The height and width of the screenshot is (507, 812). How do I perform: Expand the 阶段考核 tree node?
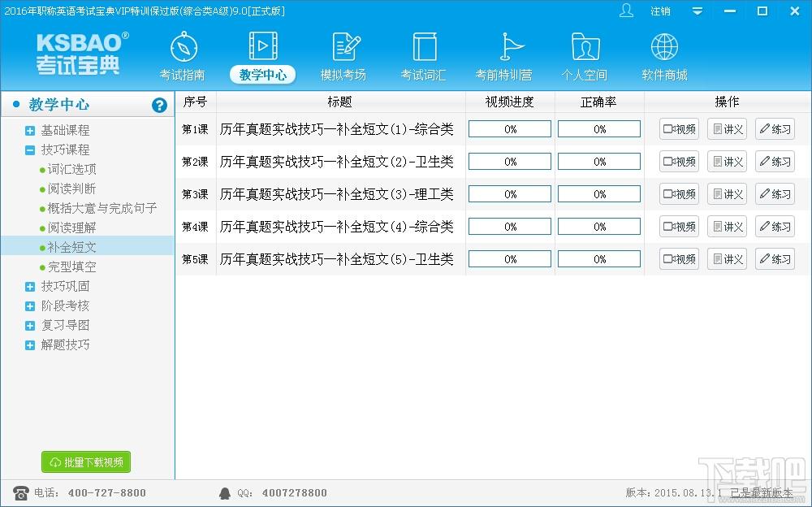coord(30,306)
